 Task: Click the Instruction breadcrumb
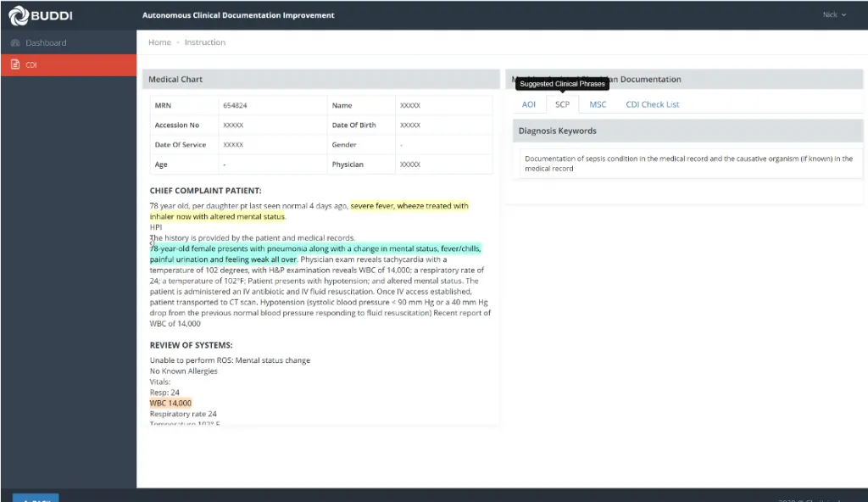tap(205, 42)
